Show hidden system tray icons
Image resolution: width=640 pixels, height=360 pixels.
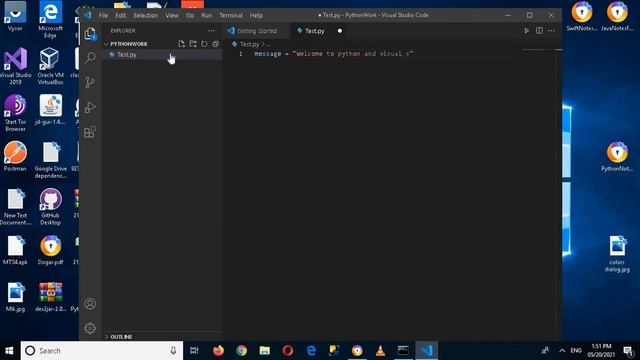pyautogui.click(x=562, y=351)
